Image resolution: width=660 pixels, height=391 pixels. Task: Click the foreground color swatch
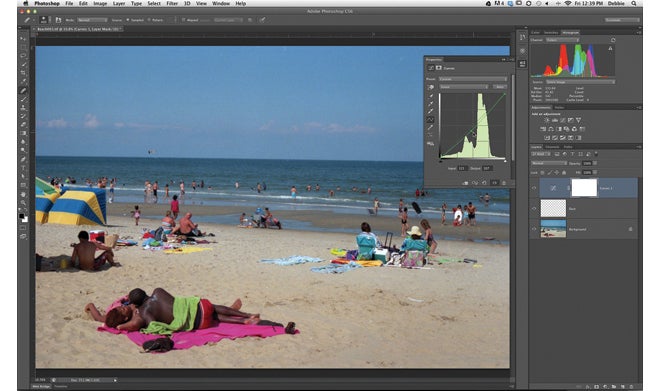21,216
